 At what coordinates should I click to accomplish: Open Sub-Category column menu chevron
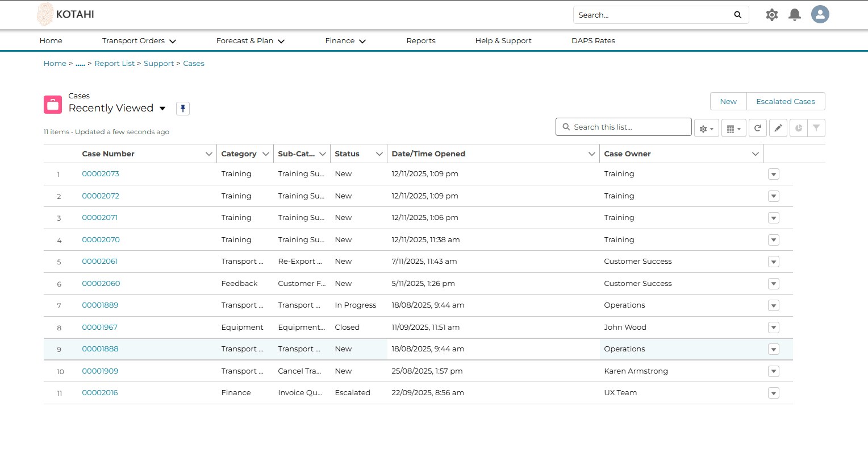(322, 154)
